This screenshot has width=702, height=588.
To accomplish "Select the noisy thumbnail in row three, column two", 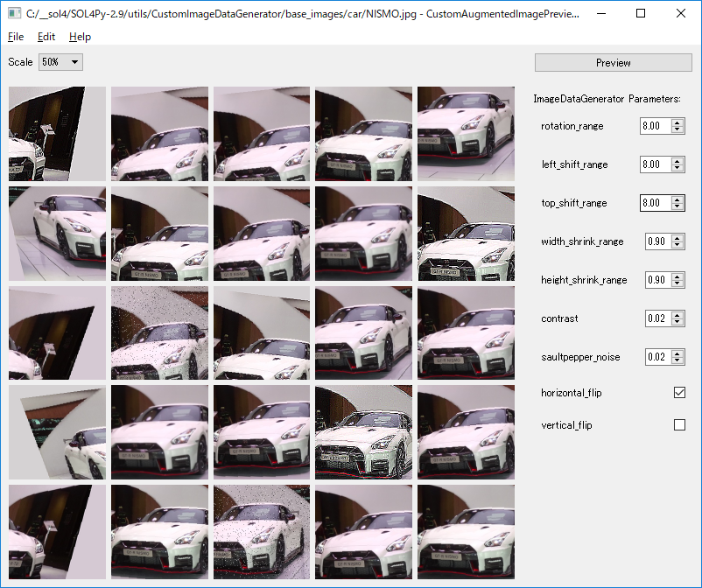I will coord(160,333).
